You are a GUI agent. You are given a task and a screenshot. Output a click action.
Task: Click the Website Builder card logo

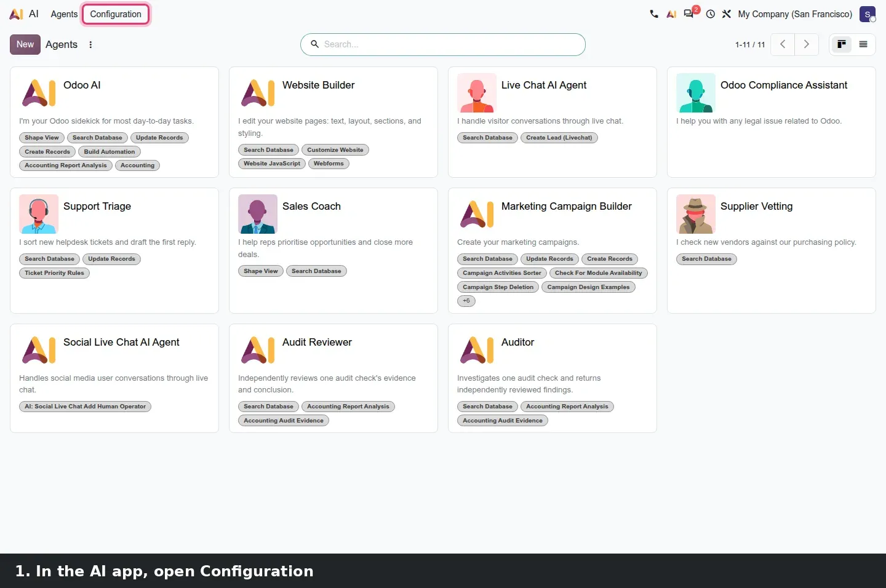[258, 93]
